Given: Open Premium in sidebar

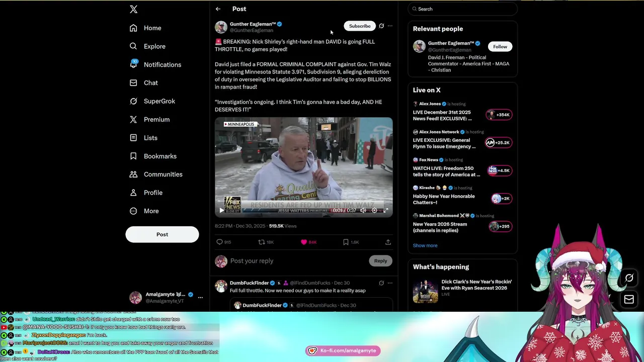Looking at the screenshot, I should point(149,120).
